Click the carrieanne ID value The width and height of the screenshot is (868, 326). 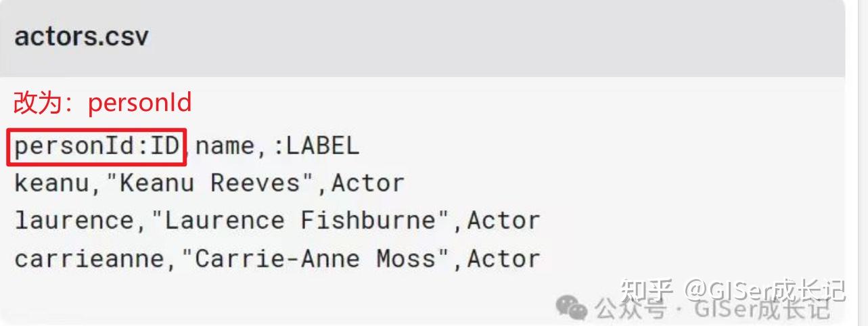(89, 259)
